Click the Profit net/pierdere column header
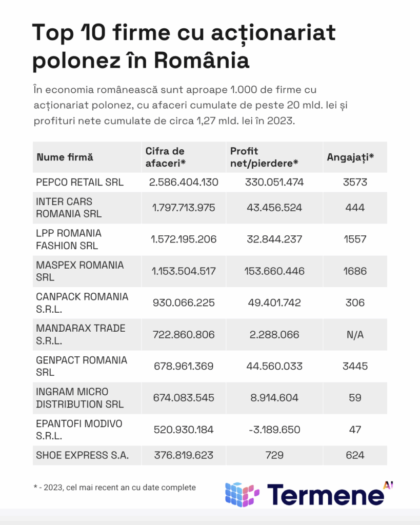 coord(264,157)
